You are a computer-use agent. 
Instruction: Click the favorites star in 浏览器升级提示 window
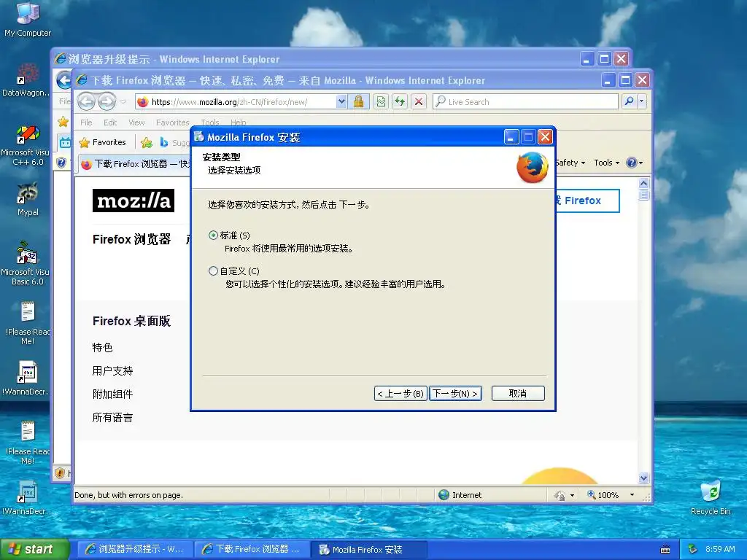[63, 122]
